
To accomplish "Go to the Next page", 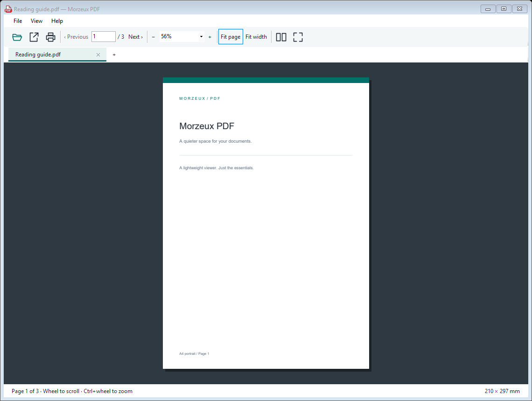I will click(135, 37).
